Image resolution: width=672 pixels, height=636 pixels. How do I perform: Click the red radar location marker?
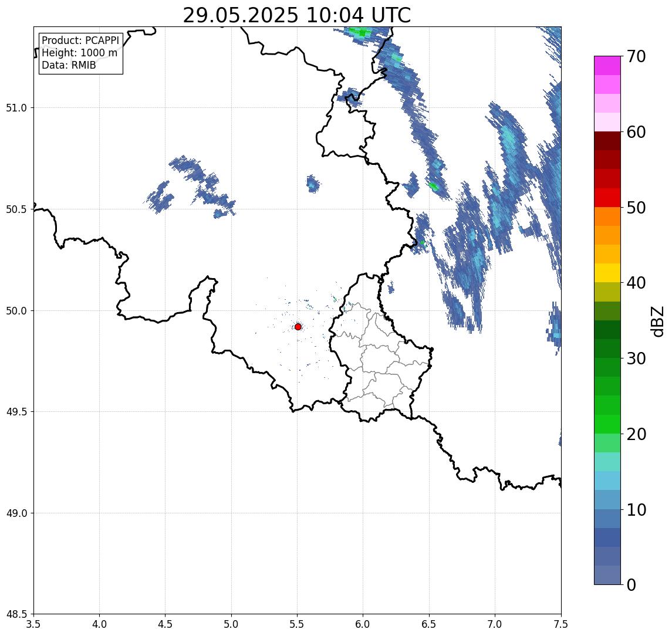[298, 327]
